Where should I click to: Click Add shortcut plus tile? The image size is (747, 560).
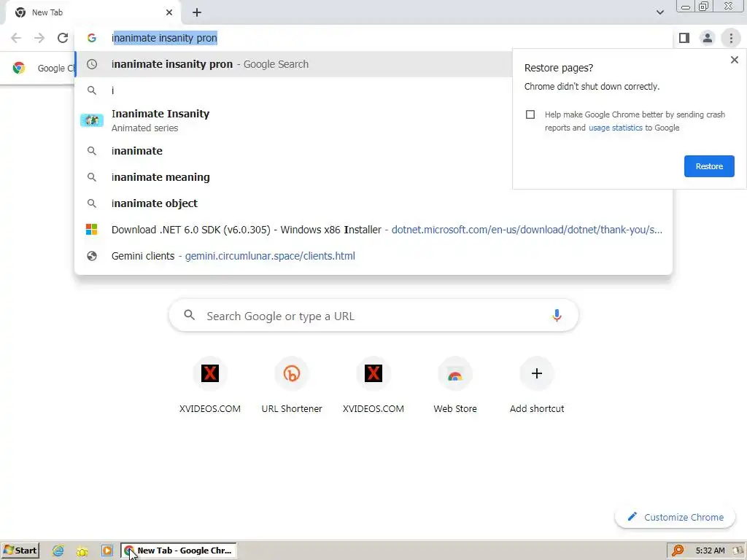[537, 385]
